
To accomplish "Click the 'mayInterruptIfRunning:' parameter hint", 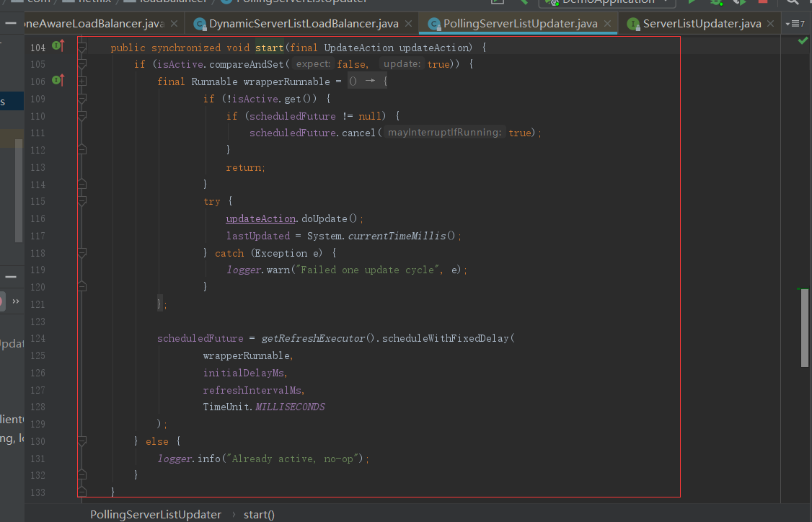I will 444,132.
